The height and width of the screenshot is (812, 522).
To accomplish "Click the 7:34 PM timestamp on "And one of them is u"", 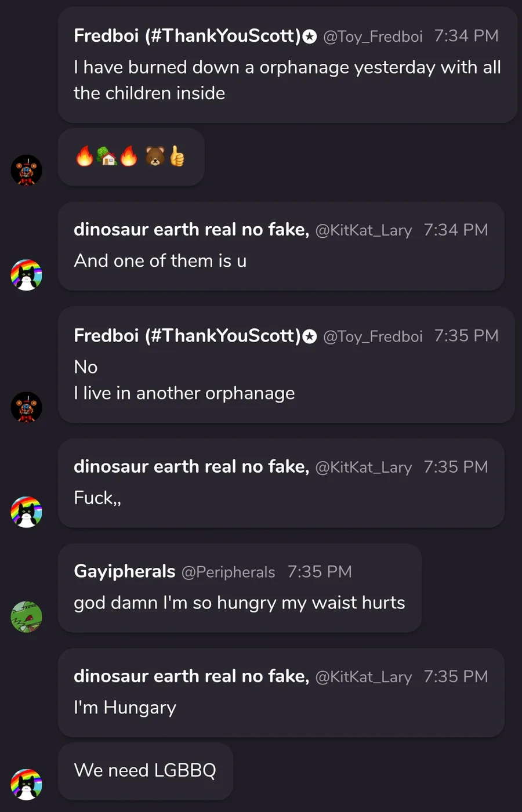I will 455,230.
